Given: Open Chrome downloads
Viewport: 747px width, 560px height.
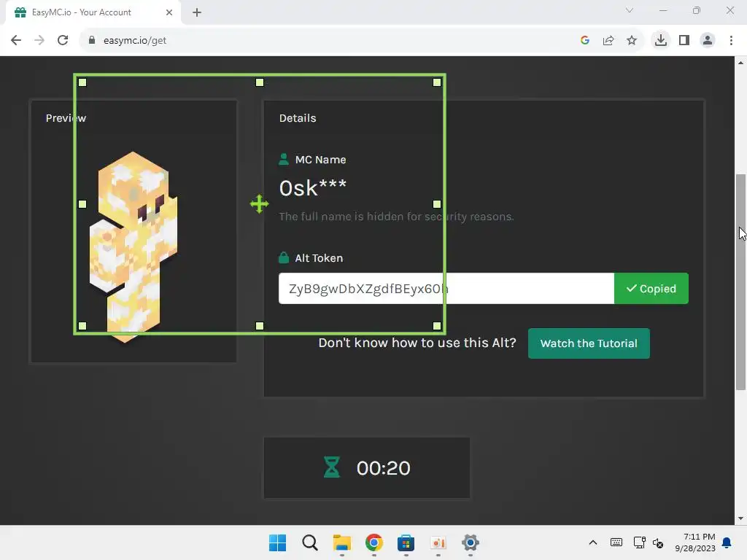Looking at the screenshot, I should 661,41.
